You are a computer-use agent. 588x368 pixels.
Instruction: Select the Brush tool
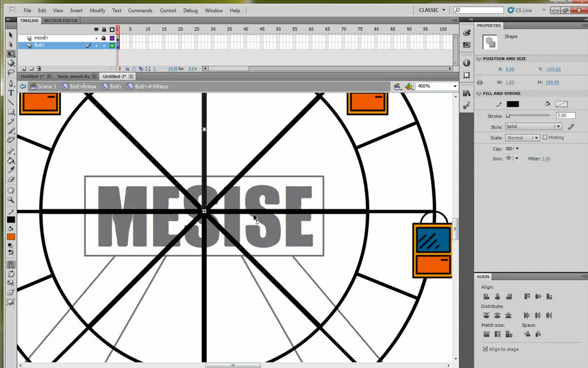click(x=11, y=131)
